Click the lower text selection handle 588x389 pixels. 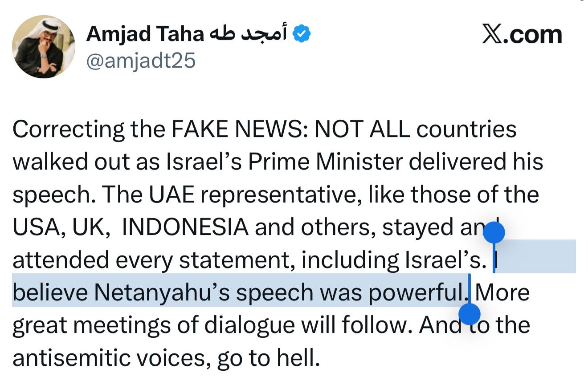point(469,314)
